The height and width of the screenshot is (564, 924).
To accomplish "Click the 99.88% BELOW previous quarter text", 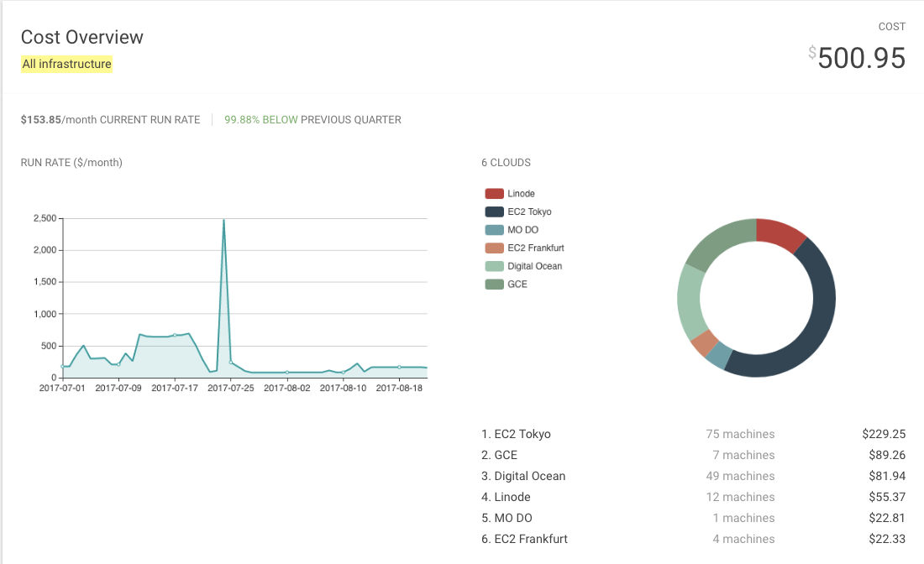I will click(x=260, y=120).
